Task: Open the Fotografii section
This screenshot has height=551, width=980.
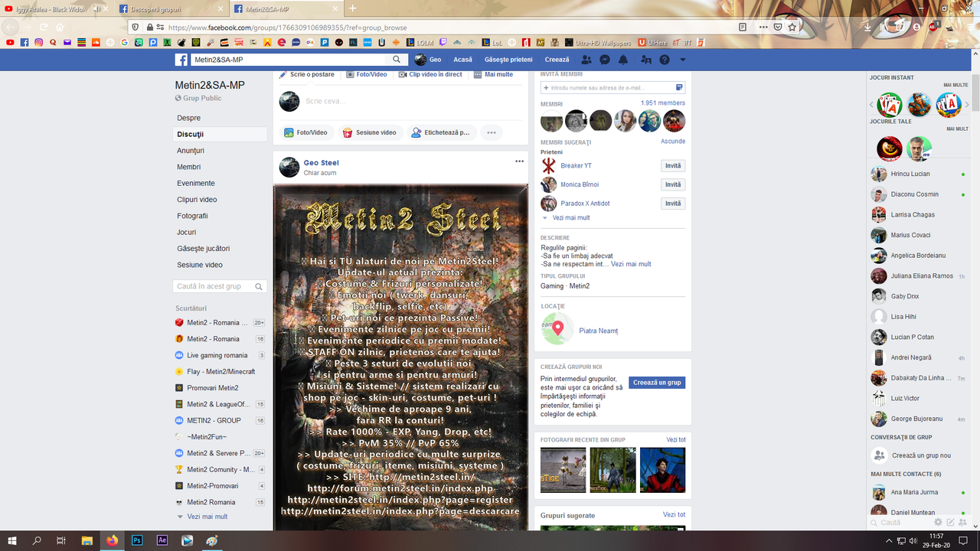Action: tap(193, 216)
